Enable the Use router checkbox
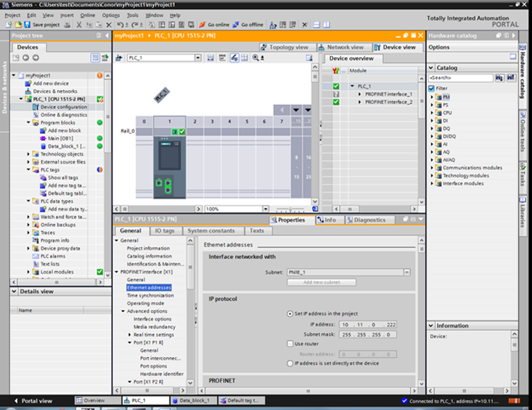Screen dimensions: 532x410 click(x=290, y=344)
